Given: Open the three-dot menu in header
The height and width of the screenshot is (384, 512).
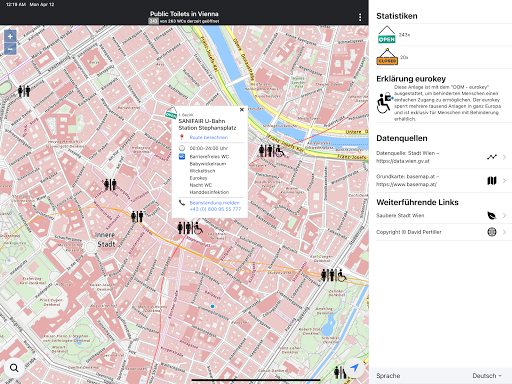Looking at the screenshot, I should tap(360, 17).
